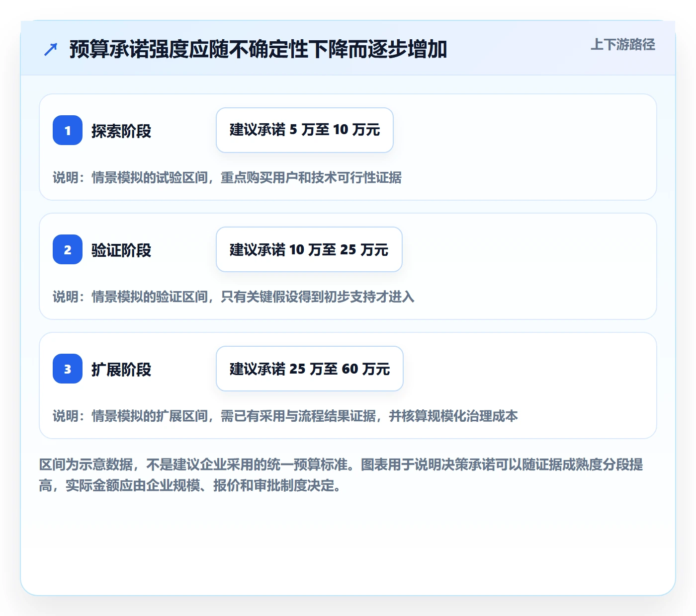Click the 建议承诺 10 万至 25 万元 pill

click(x=309, y=249)
